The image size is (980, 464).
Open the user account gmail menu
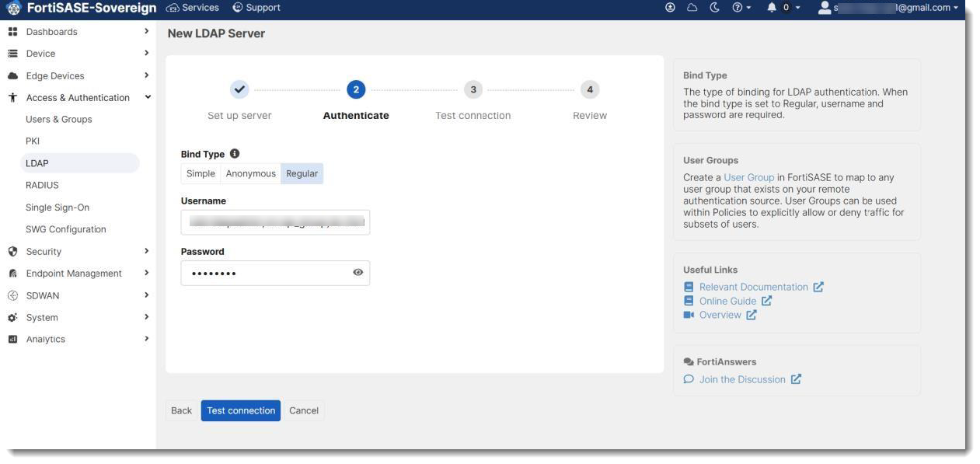pos(889,8)
